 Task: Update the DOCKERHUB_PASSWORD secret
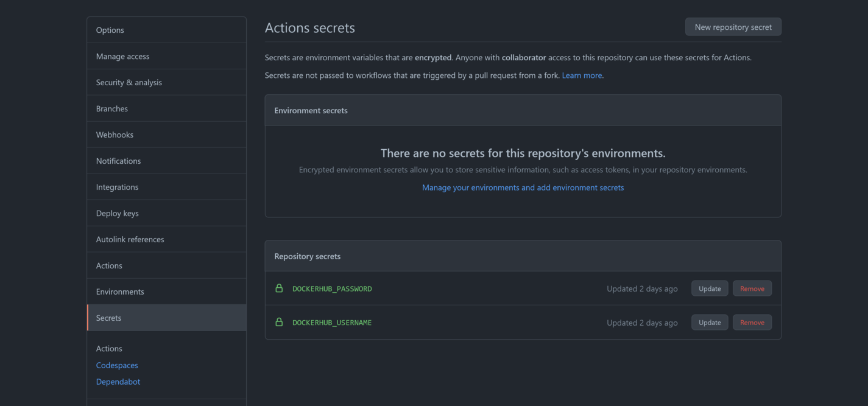pos(710,288)
